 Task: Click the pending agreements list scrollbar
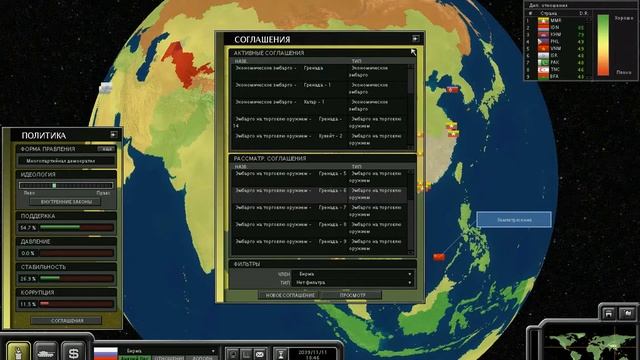(411, 212)
